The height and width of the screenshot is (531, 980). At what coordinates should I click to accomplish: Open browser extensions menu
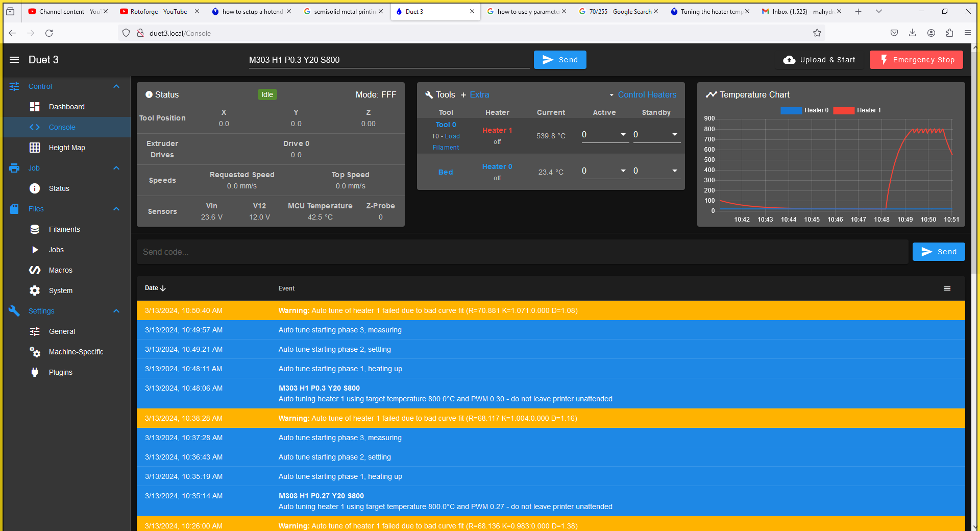tap(949, 33)
